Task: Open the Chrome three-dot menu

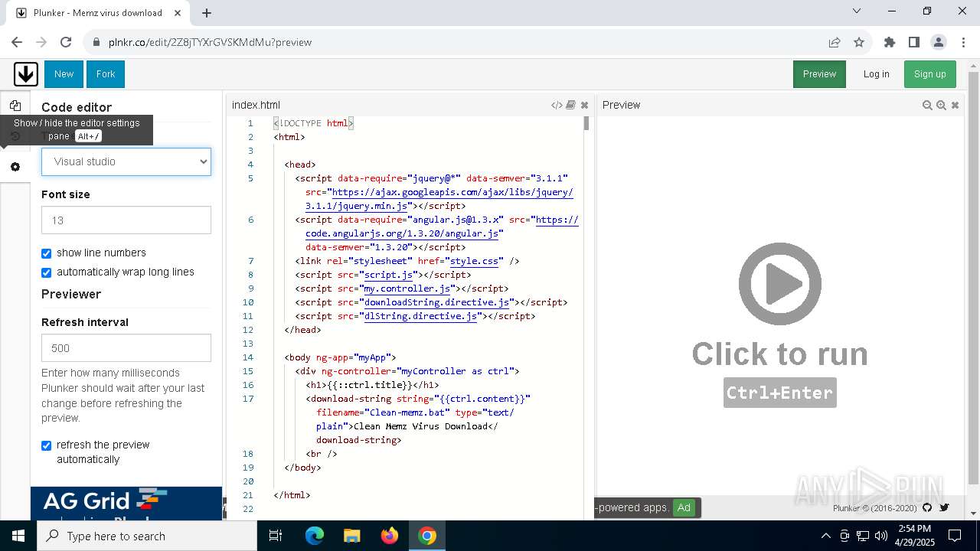Action: pos(962,42)
